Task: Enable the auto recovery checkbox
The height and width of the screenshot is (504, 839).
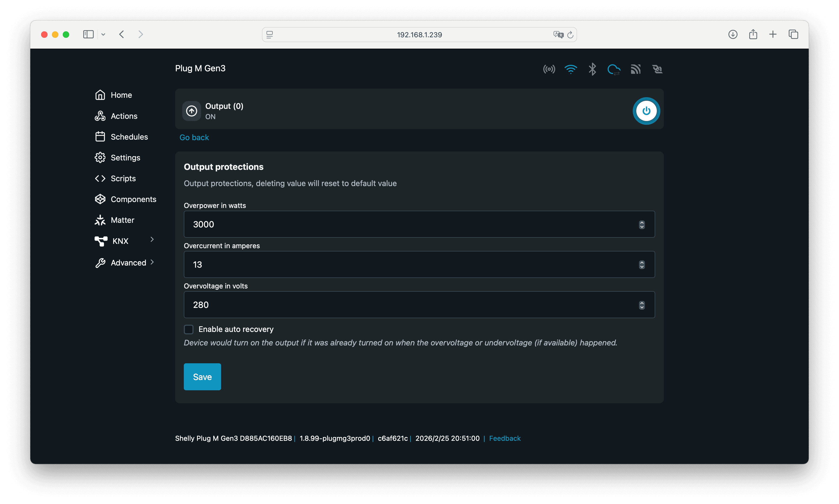Action: pyautogui.click(x=189, y=329)
